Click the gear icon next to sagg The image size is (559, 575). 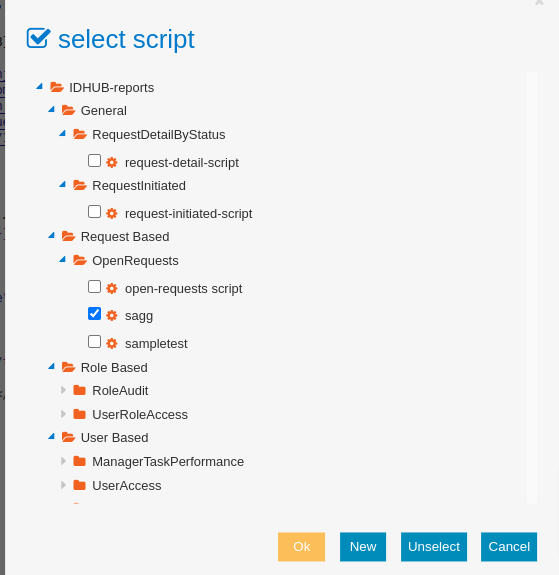pos(112,315)
